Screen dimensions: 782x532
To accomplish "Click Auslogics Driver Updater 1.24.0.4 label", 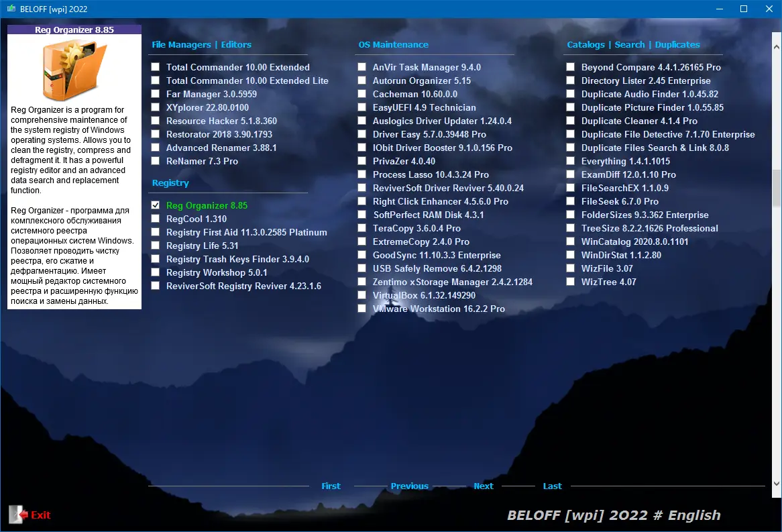I will [x=442, y=121].
